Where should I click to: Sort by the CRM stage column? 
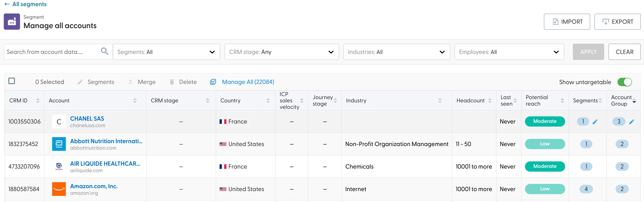tap(208, 101)
